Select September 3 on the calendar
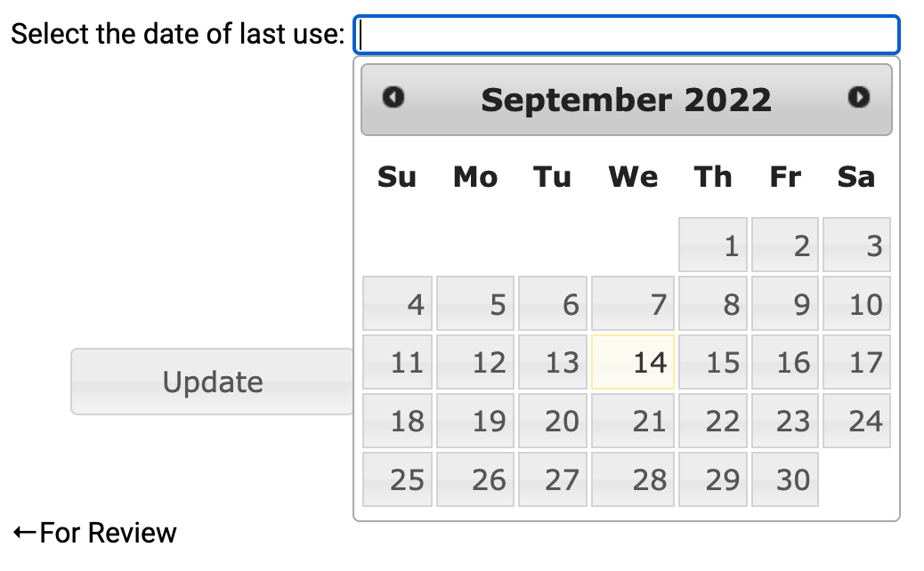Viewport: 924px width, 571px height. (855, 245)
